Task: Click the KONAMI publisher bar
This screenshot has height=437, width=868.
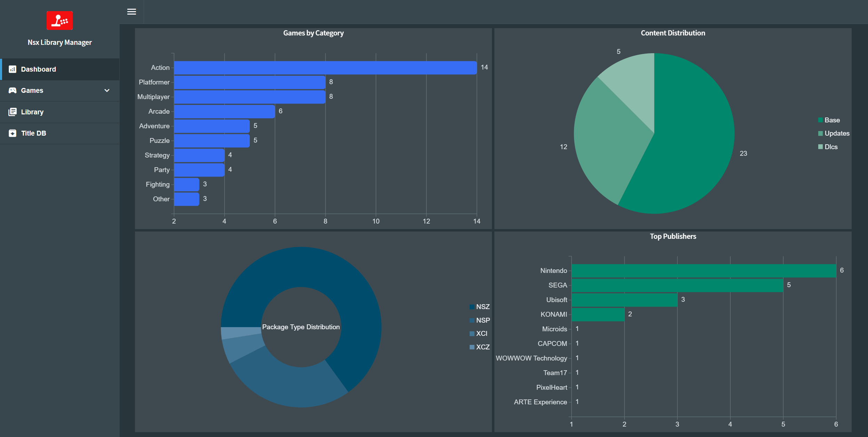Action: pyautogui.click(x=598, y=315)
